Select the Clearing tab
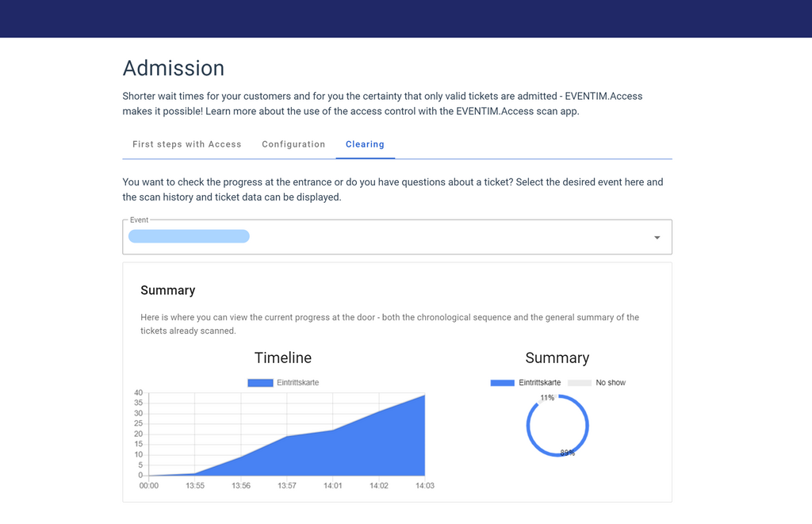 365,144
